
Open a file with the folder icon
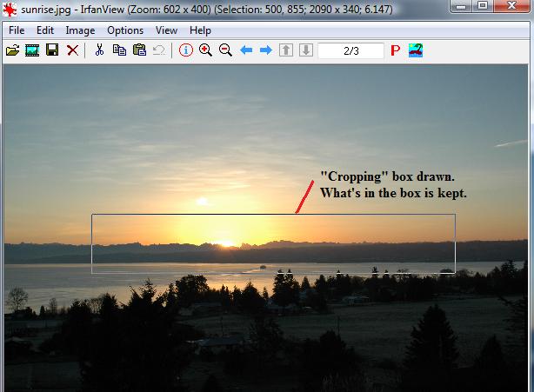coord(12,50)
